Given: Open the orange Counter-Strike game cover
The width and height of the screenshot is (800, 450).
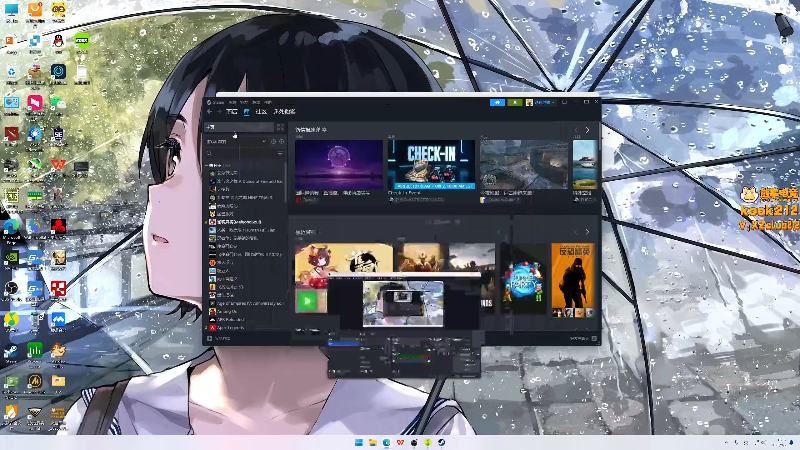Looking at the screenshot, I should (x=573, y=280).
